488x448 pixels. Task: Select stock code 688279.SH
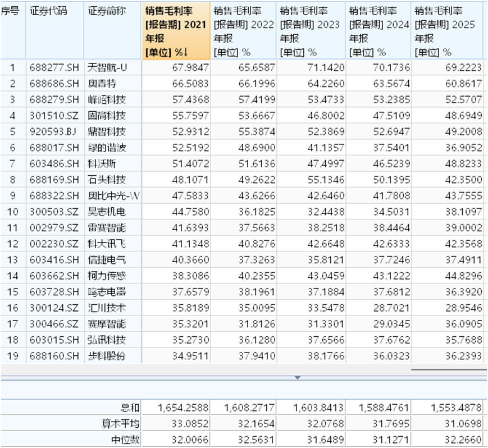click(54, 99)
